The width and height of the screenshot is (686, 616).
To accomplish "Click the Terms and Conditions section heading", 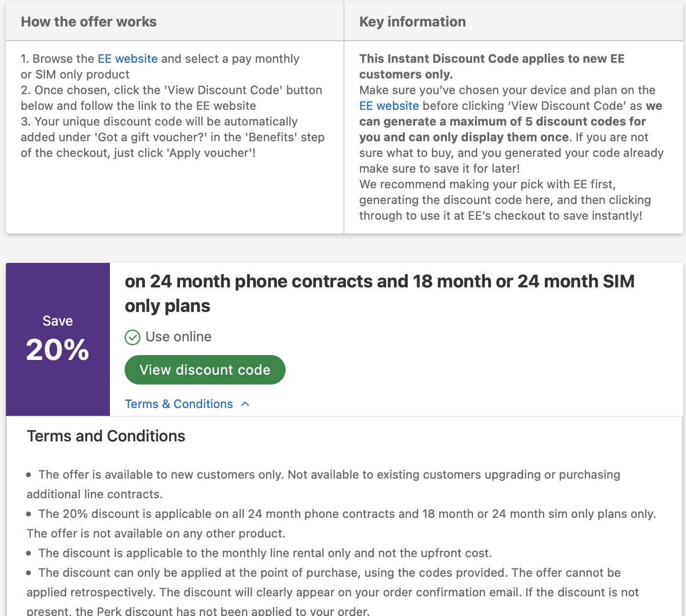I will (106, 436).
